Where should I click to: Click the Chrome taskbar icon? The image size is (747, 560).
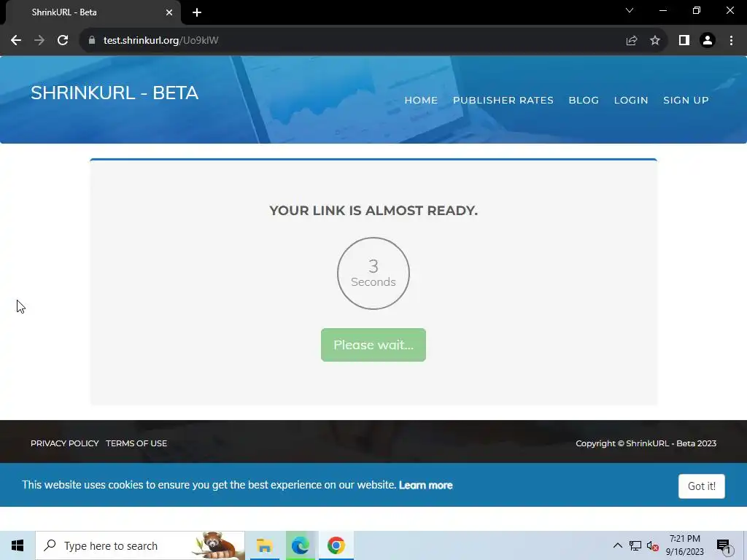336,545
